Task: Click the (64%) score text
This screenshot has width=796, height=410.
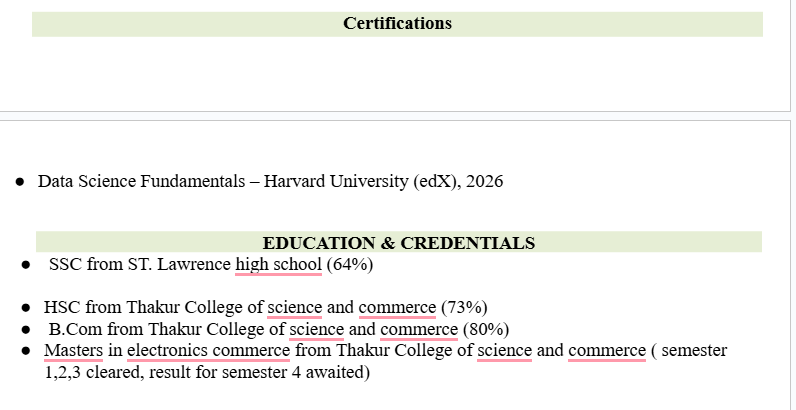Action: (349, 264)
